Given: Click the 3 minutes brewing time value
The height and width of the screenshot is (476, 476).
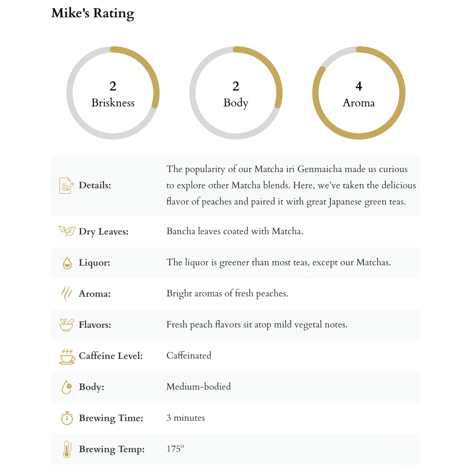Looking at the screenshot, I should click(x=186, y=418).
